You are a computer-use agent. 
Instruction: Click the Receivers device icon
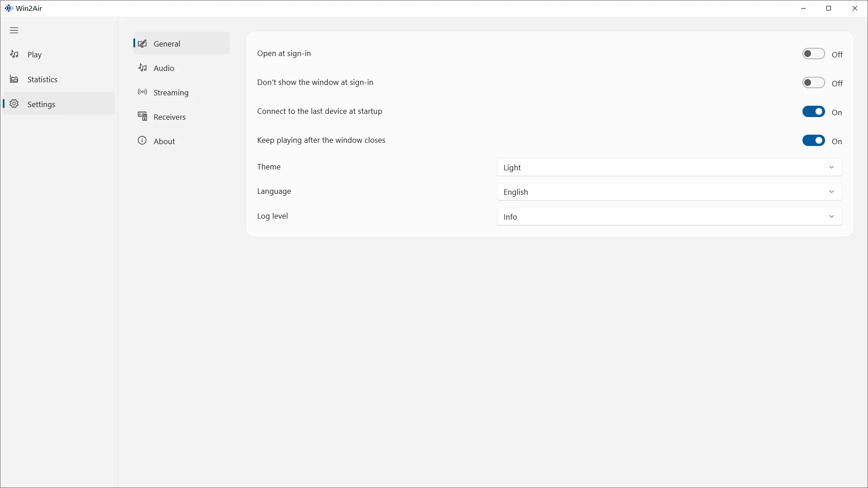tap(142, 117)
